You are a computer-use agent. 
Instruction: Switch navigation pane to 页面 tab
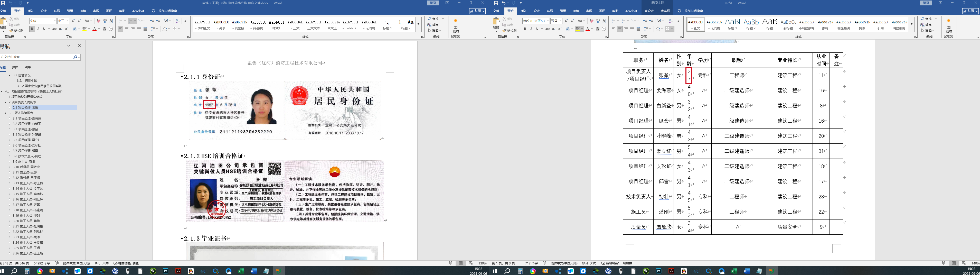(x=15, y=67)
